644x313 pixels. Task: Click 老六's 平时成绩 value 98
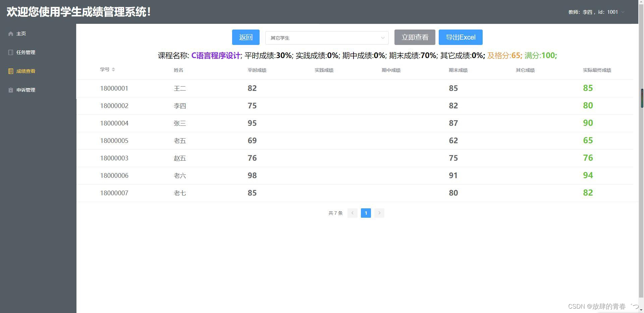pyautogui.click(x=252, y=175)
